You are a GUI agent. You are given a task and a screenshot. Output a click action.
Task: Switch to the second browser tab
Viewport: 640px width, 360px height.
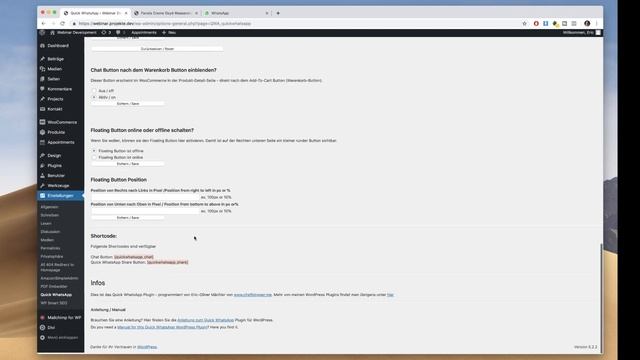click(x=165, y=13)
